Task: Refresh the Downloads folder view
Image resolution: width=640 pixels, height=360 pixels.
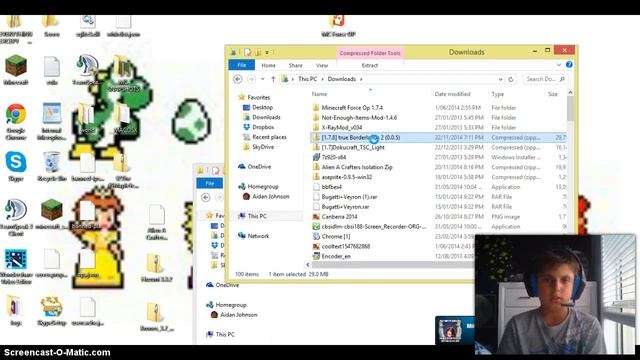Action: (511, 79)
